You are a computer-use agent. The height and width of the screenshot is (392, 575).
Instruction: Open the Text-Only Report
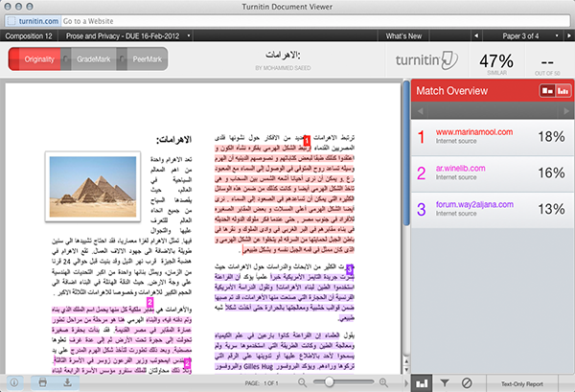tap(522, 384)
